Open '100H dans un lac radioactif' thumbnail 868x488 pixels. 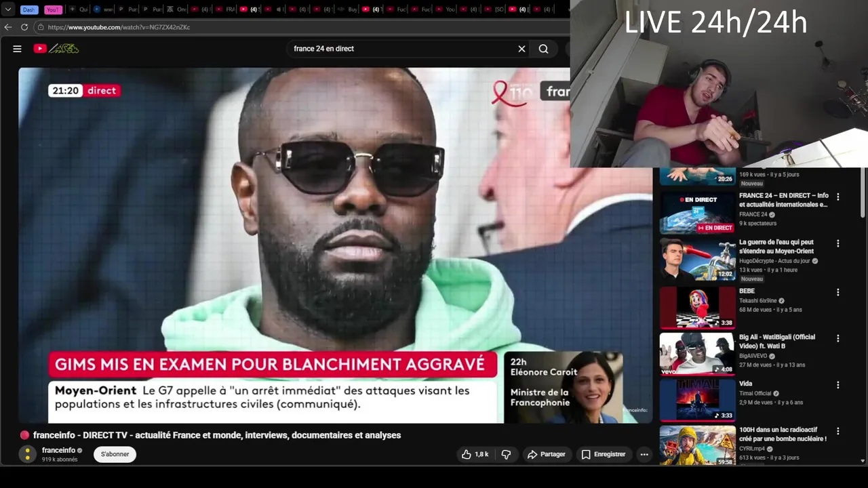(x=697, y=445)
